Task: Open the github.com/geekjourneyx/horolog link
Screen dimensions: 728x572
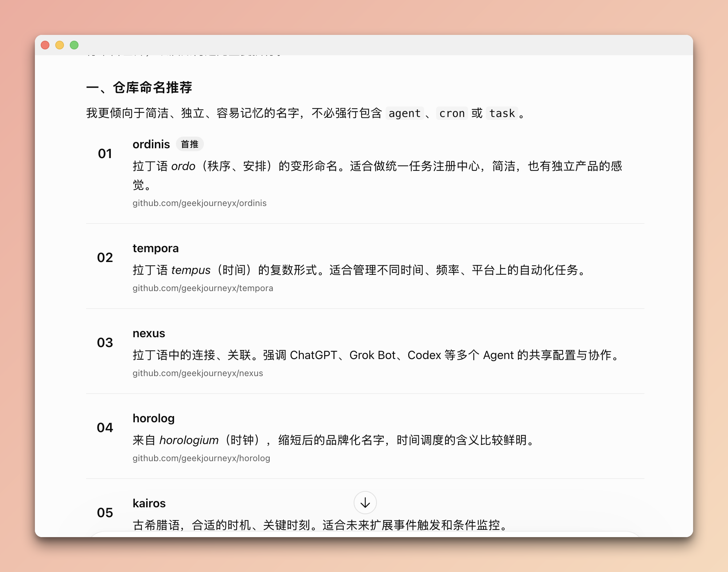Action: 201,458
